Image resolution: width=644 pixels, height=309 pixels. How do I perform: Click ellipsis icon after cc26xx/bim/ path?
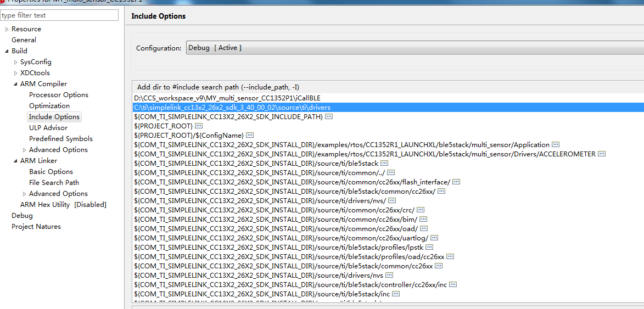point(423,219)
